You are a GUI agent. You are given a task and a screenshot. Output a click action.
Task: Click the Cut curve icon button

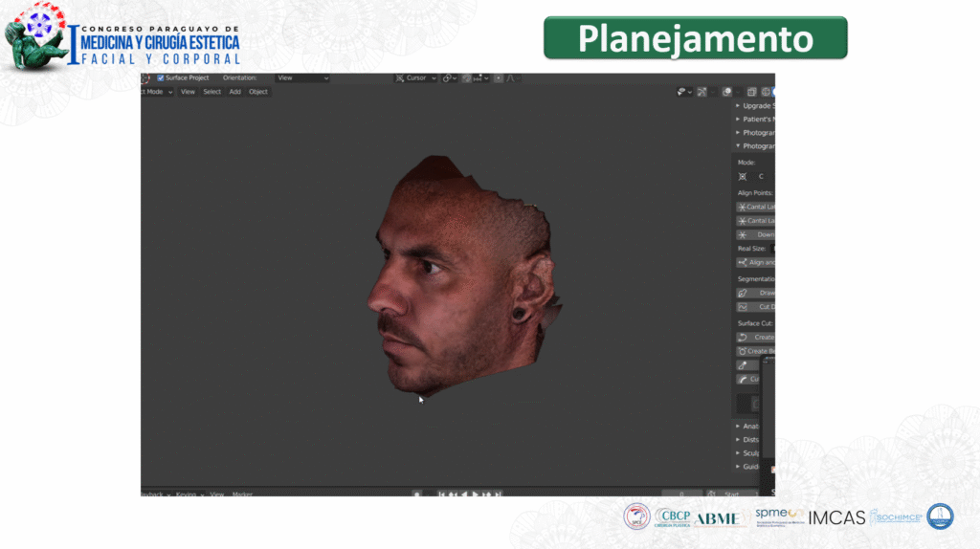[x=747, y=379]
